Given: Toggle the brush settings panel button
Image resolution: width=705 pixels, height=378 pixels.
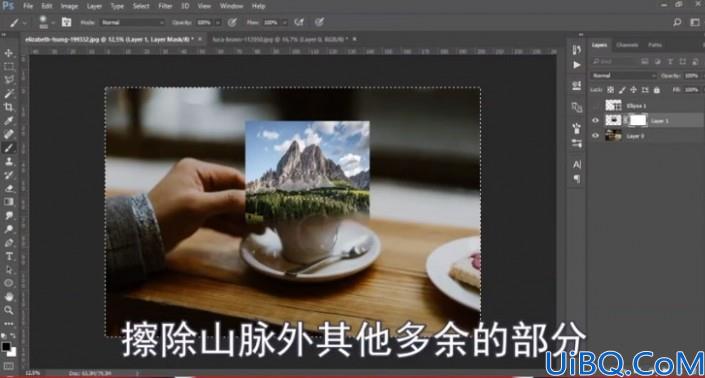Looking at the screenshot, I should pos(67,22).
